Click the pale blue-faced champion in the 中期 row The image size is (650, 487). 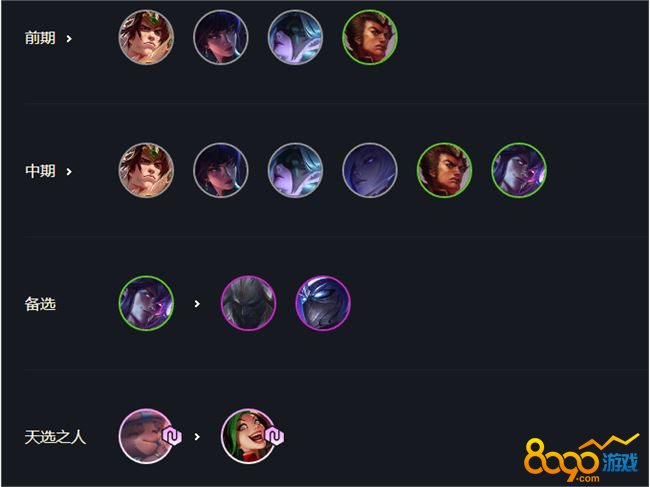click(370, 170)
